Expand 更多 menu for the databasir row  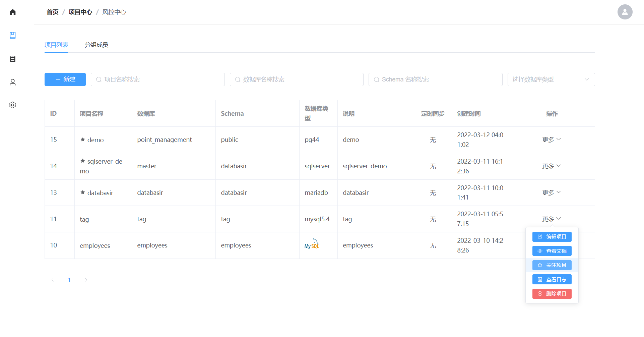click(551, 192)
